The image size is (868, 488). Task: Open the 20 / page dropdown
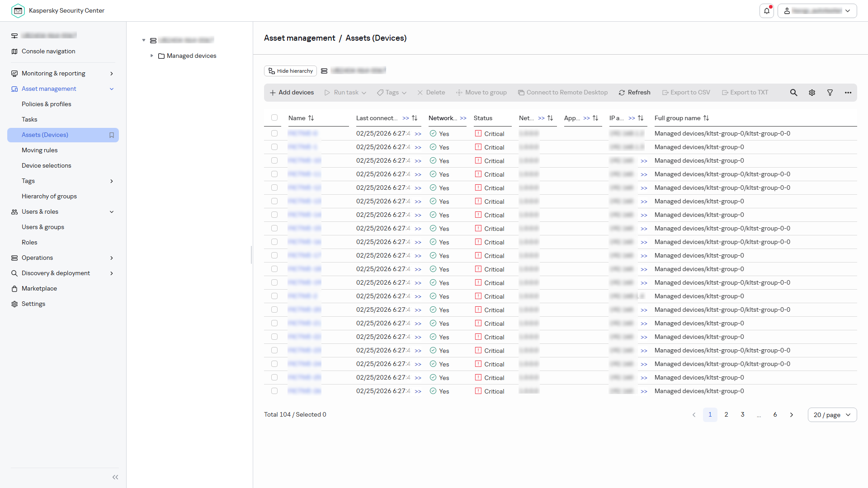pyautogui.click(x=832, y=415)
